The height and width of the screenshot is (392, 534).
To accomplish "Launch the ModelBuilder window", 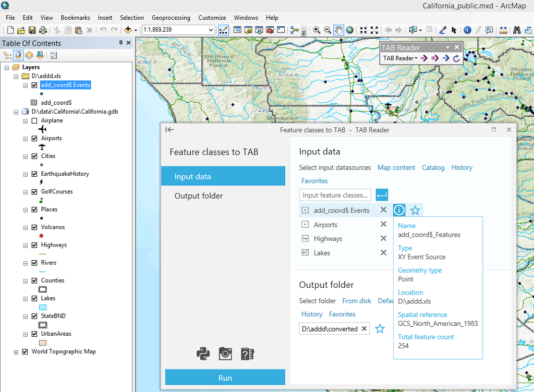I will [x=294, y=30].
